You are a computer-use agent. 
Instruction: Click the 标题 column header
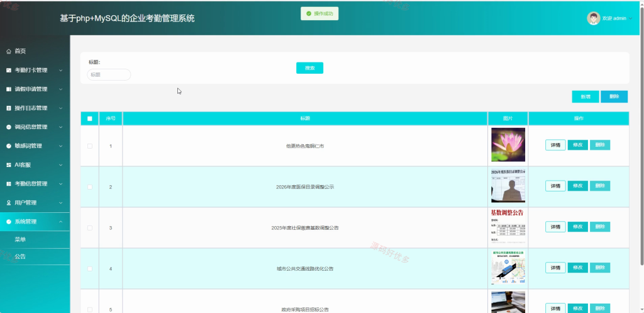[x=305, y=118]
